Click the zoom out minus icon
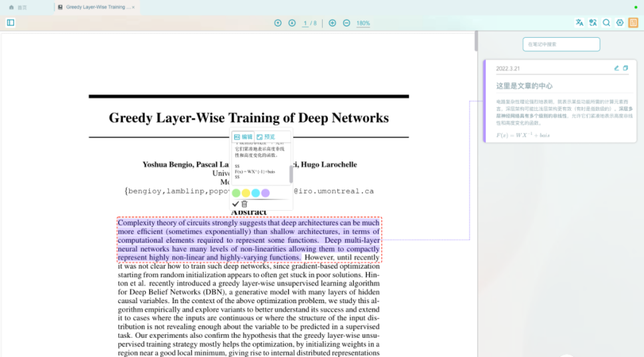The width and height of the screenshot is (644, 357). pos(347,23)
